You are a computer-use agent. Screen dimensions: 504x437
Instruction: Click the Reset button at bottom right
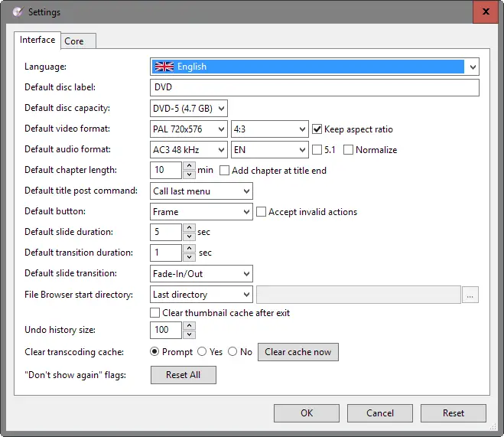454,413
